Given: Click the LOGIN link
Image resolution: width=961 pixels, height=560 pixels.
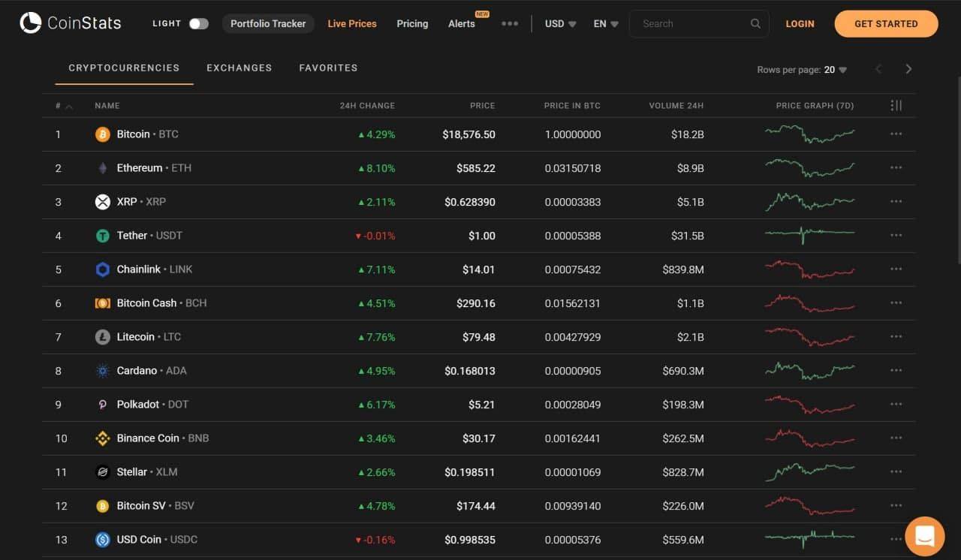Looking at the screenshot, I should (x=800, y=24).
